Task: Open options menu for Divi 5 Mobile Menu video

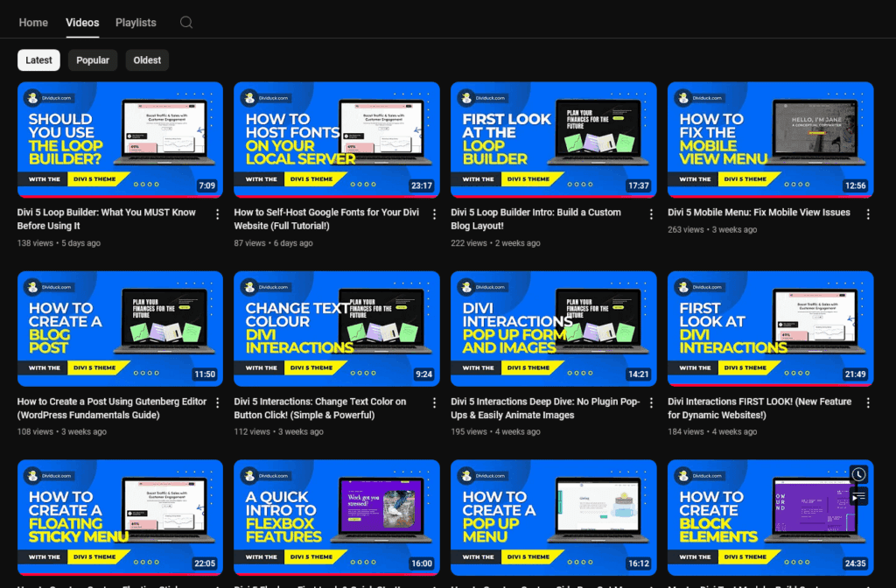Action: [868, 214]
